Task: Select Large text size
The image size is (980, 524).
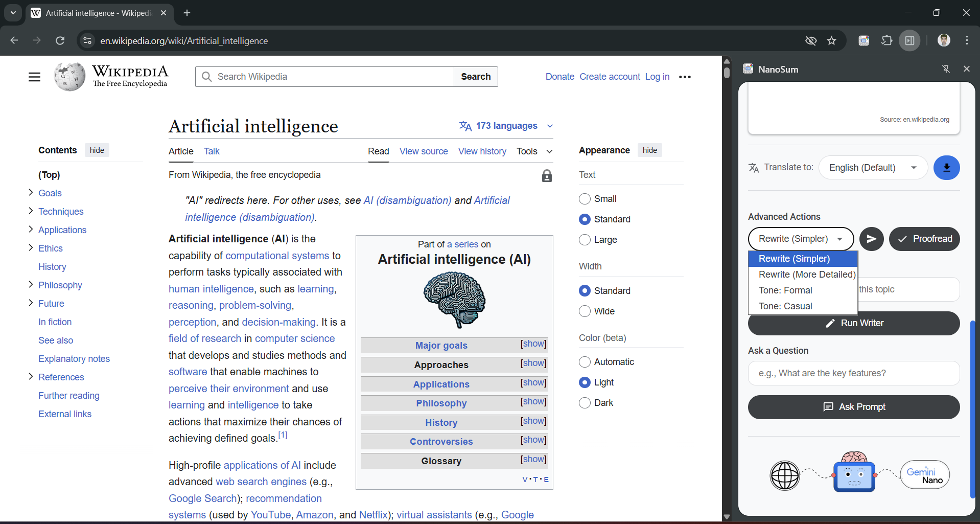Action: tap(585, 240)
